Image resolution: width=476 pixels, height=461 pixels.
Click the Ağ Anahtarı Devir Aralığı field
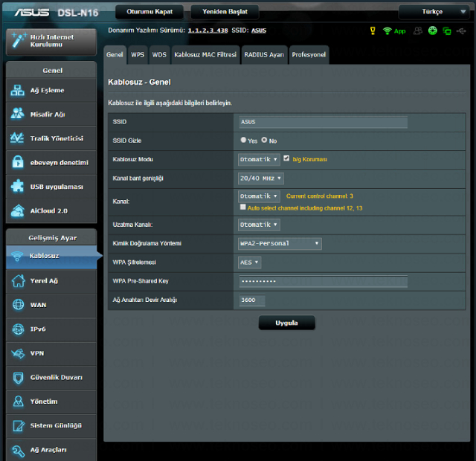tap(252, 300)
